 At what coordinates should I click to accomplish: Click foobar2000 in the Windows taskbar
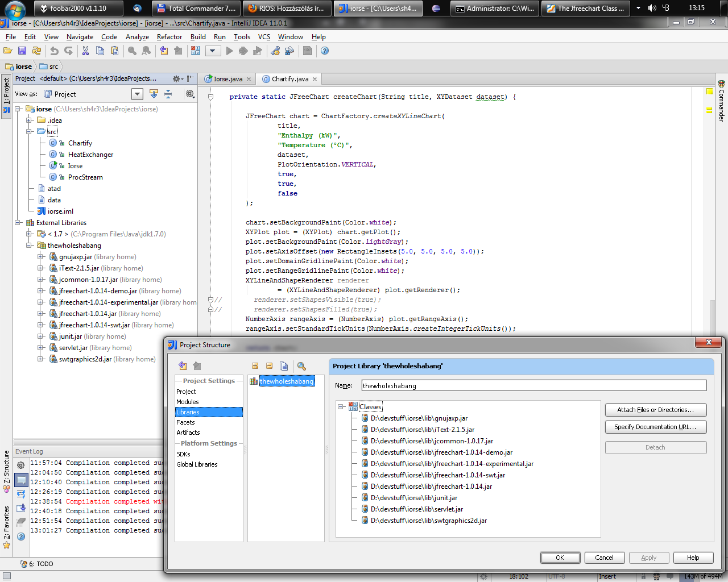[78, 8]
